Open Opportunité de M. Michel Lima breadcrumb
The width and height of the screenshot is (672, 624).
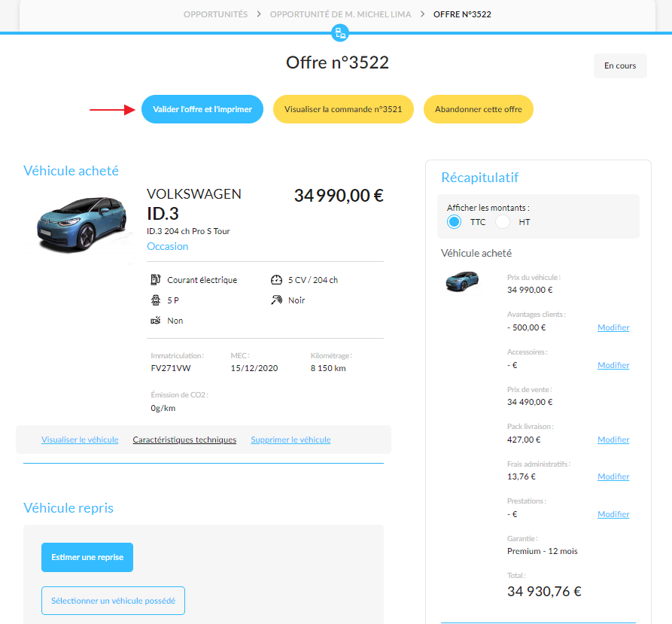pyautogui.click(x=340, y=14)
